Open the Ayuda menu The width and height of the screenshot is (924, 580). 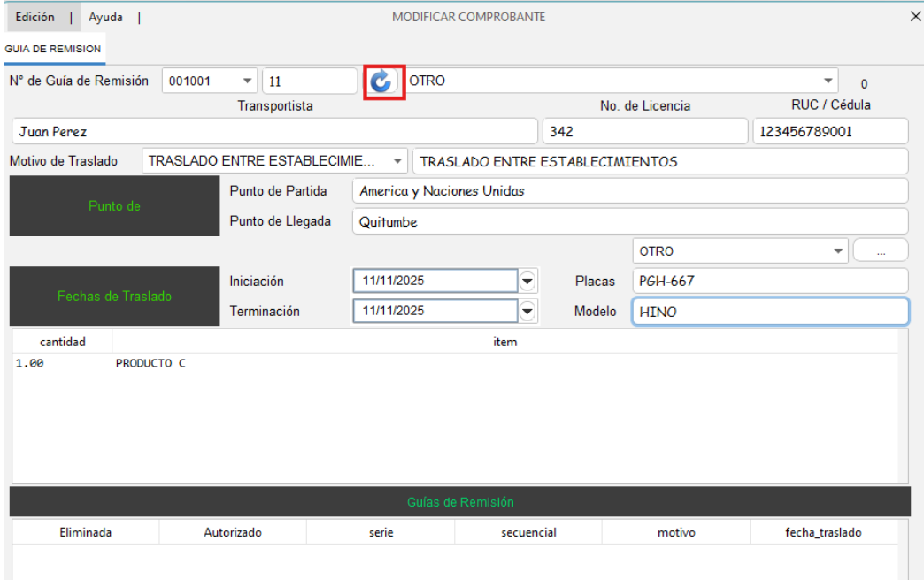pos(105,17)
